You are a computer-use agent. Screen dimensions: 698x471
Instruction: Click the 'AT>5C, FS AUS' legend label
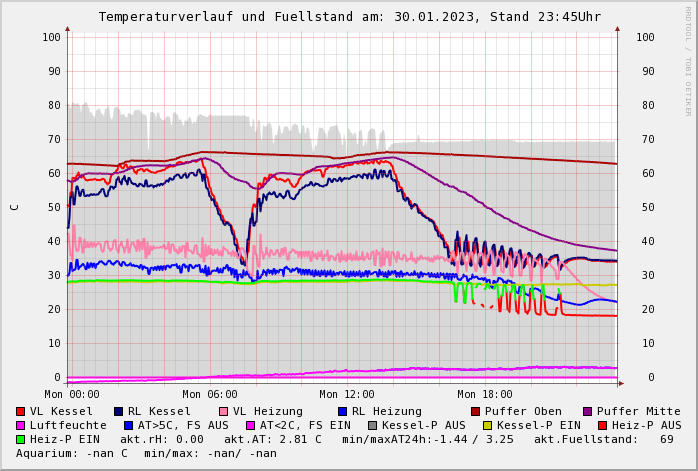[x=183, y=426]
